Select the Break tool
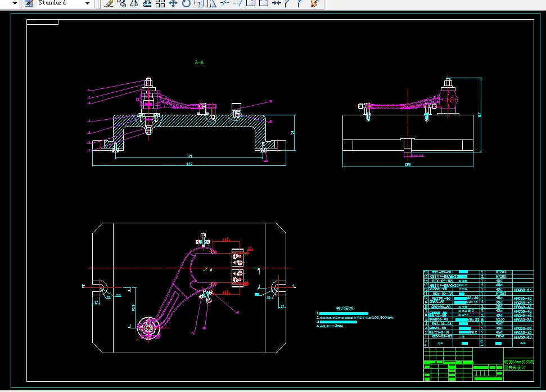Screen dimensions: 546x392 [264, 3]
